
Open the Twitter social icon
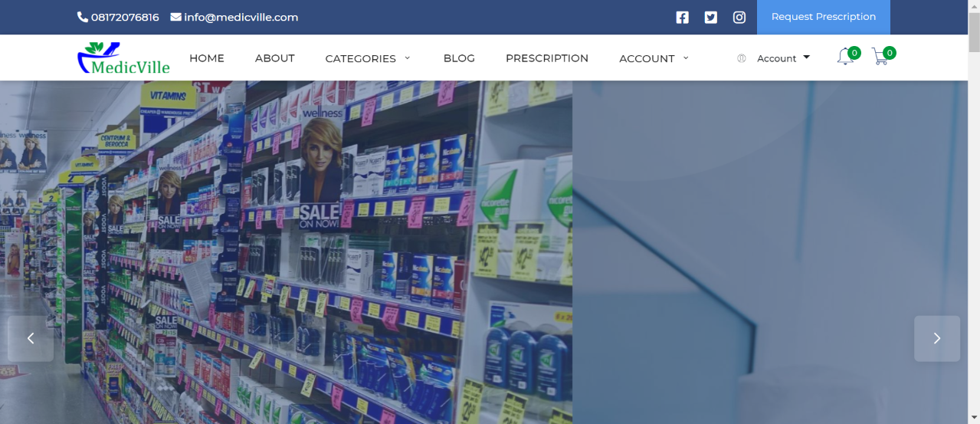(710, 18)
